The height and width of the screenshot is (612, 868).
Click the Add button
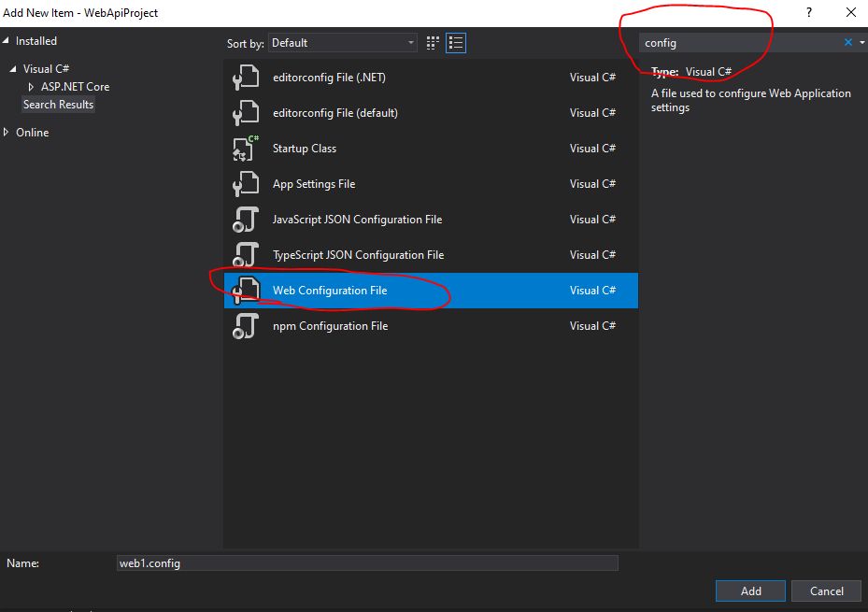(x=750, y=591)
